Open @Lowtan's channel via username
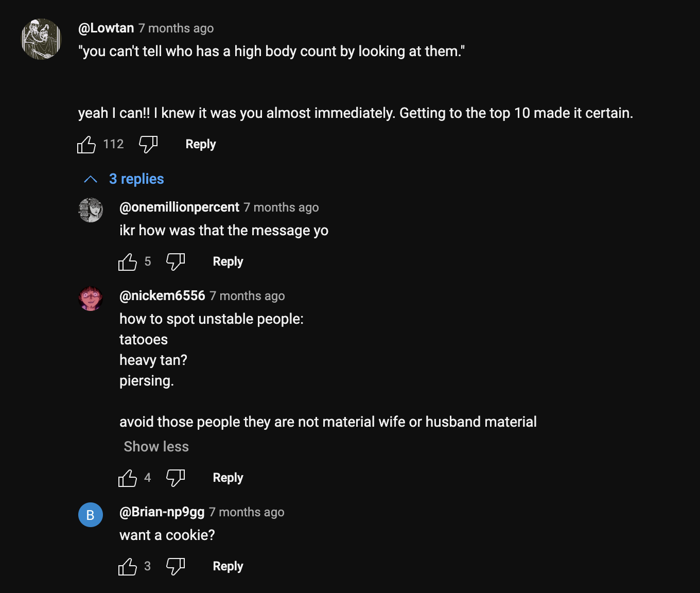This screenshot has height=593, width=700. (x=106, y=28)
